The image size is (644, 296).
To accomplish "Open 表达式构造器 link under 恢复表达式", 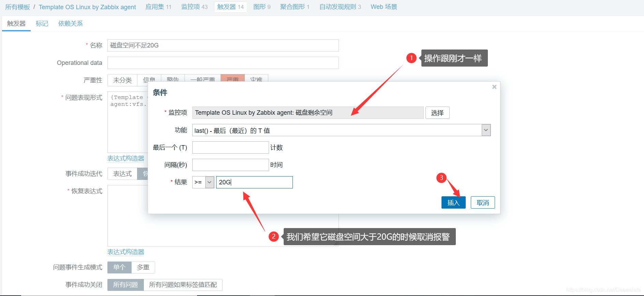I will (126, 252).
